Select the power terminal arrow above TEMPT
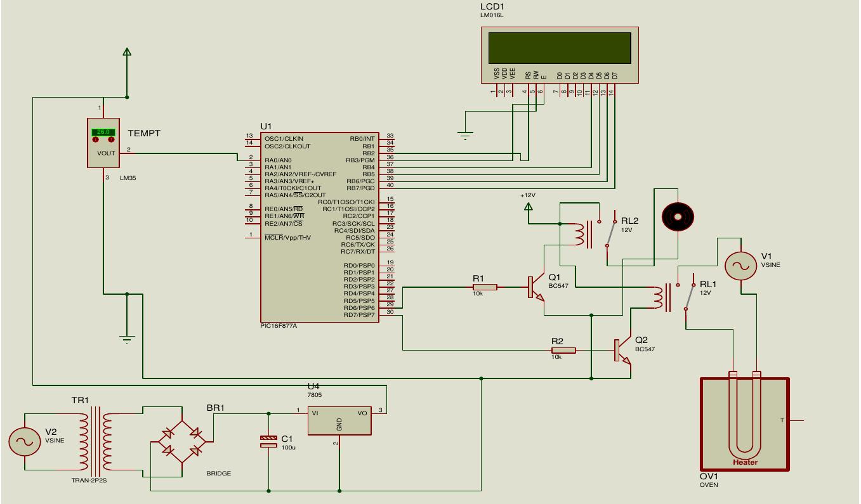 pyautogui.click(x=127, y=52)
